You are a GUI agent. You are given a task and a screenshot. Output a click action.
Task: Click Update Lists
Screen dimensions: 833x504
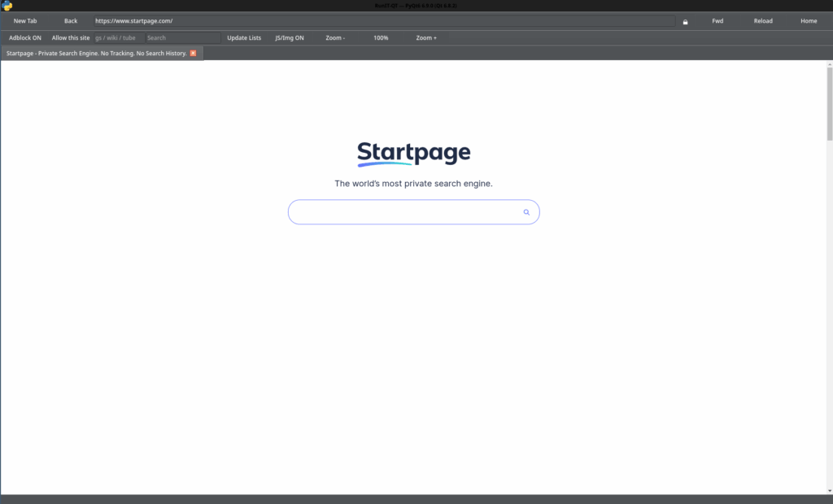coord(244,37)
